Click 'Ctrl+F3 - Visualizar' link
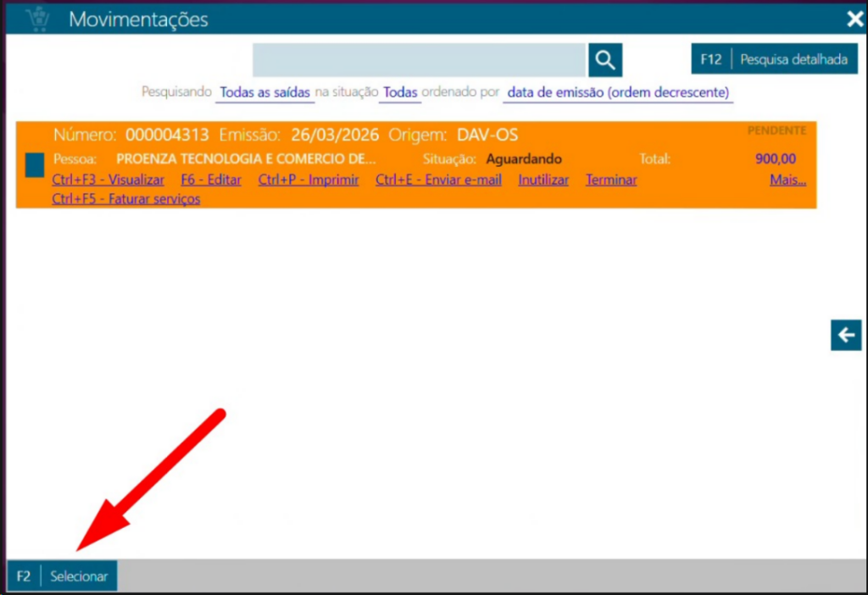Viewport: 868px width, 595px height. (108, 180)
